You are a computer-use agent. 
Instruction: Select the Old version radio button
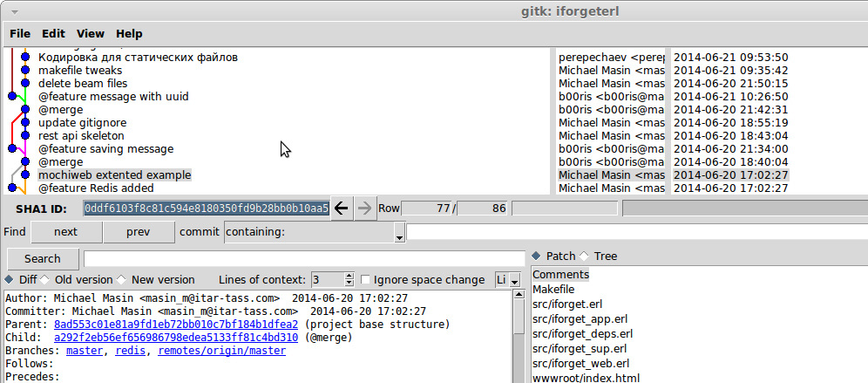click(44, 280)
